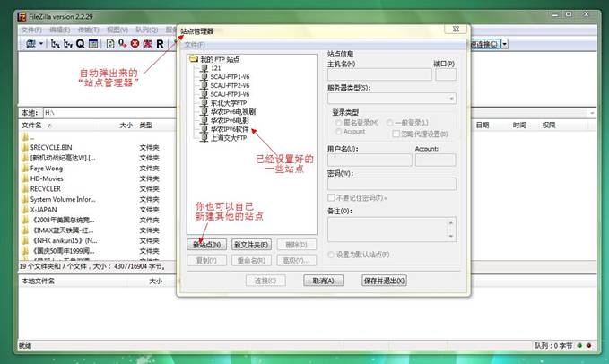Click the $RECYCLE.BIN folder icon
The image size is (609, 364).
pos(25,147)
